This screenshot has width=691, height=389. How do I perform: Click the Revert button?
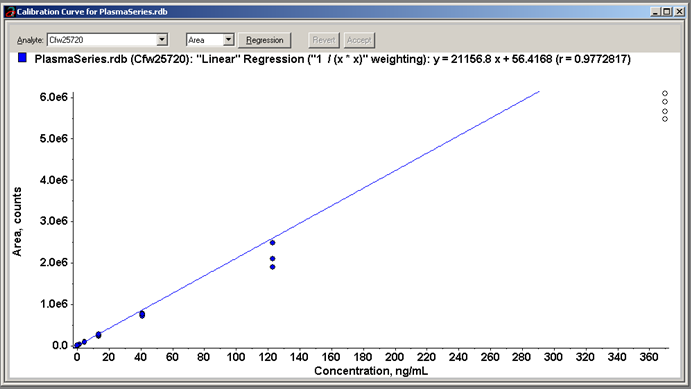click(324, 40)
